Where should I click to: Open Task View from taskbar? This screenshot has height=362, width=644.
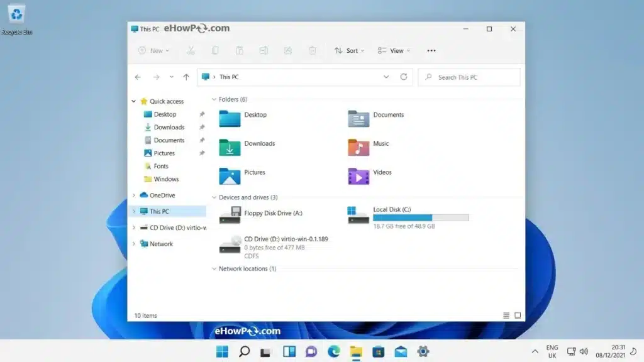tap(266, 351)
